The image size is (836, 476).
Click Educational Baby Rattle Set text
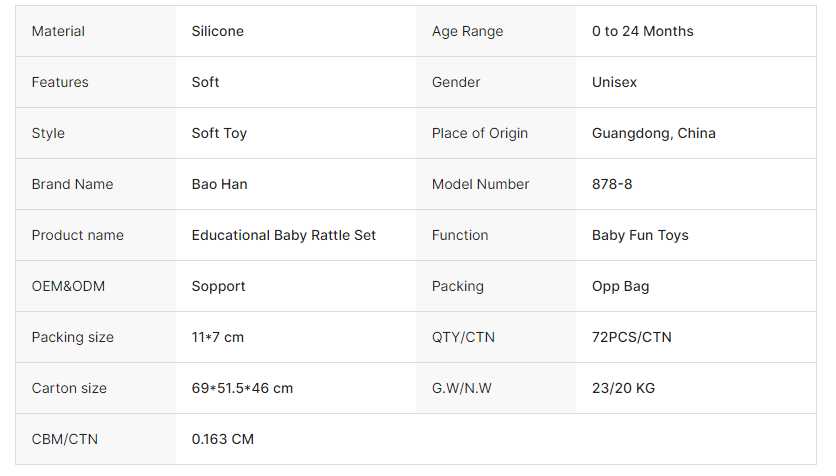click(x=283, y=235)
